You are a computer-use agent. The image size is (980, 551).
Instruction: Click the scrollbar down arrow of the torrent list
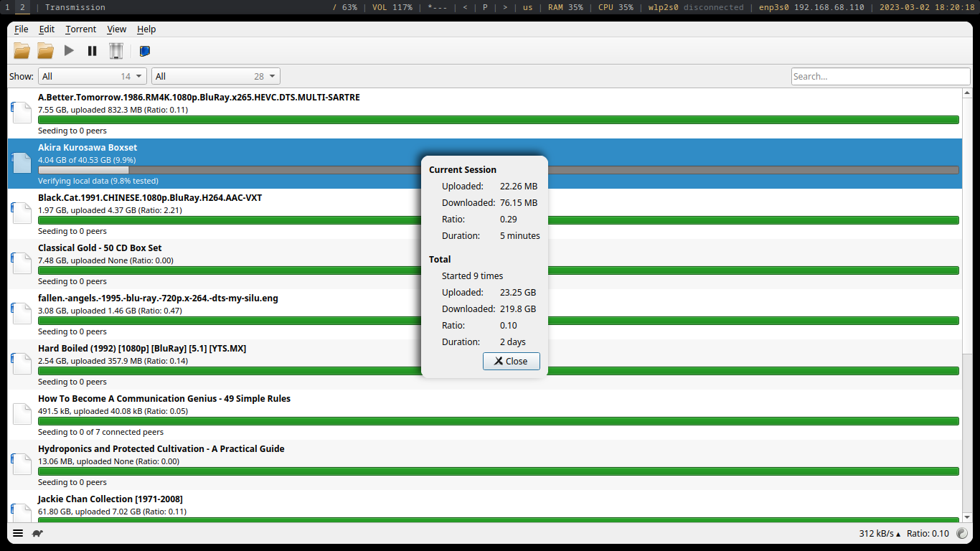[x=967, y=517]
